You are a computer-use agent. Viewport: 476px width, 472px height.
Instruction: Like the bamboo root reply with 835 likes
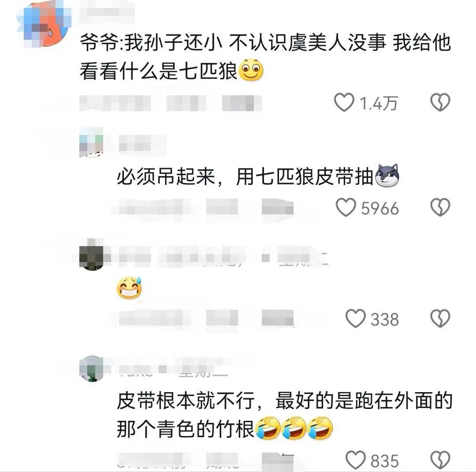356,460
